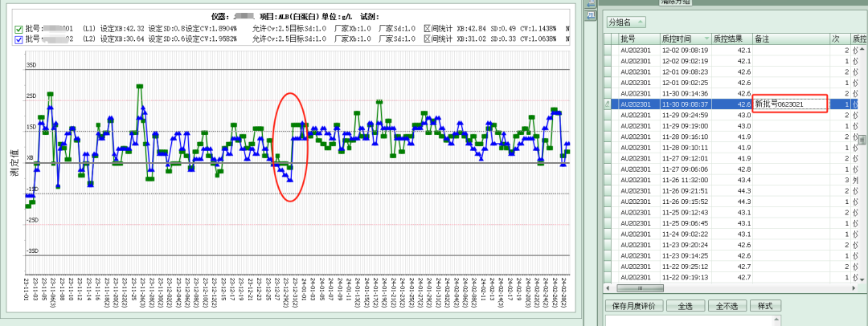868x326 pixels.
Task: Click the pencil edit indicator on selected row
Action: [609, 104]
